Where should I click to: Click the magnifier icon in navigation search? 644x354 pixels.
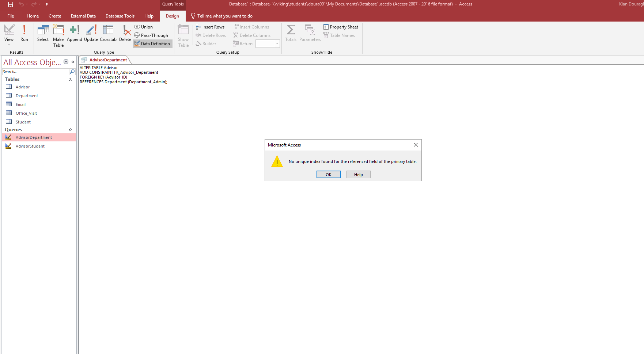[x=72, y=72]
